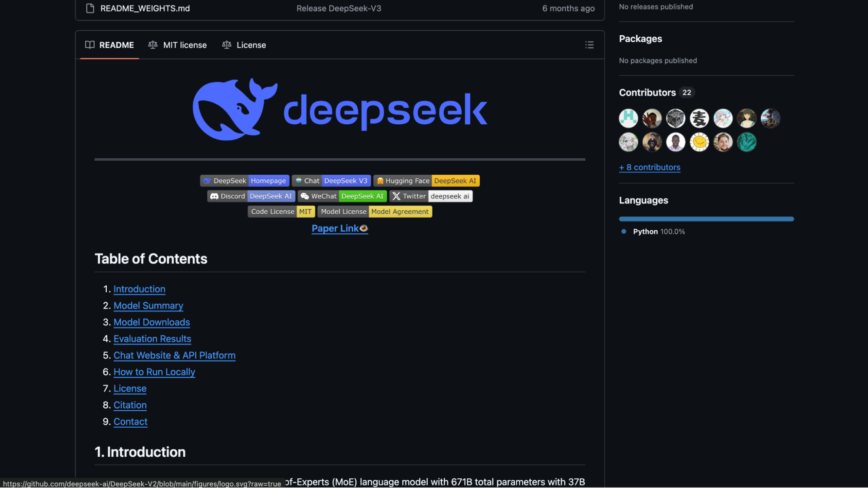Viewport: 868px width, 488px height.
Task: Click the Code License MIT badge
Action: click(281, 212)
